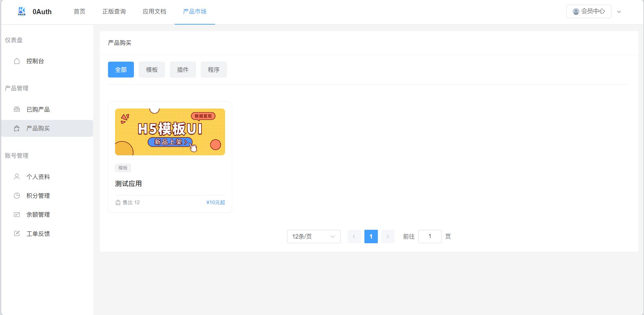644x315 pixels.
Task: Click the 控制台 home icon
Action: coord(17,61)
